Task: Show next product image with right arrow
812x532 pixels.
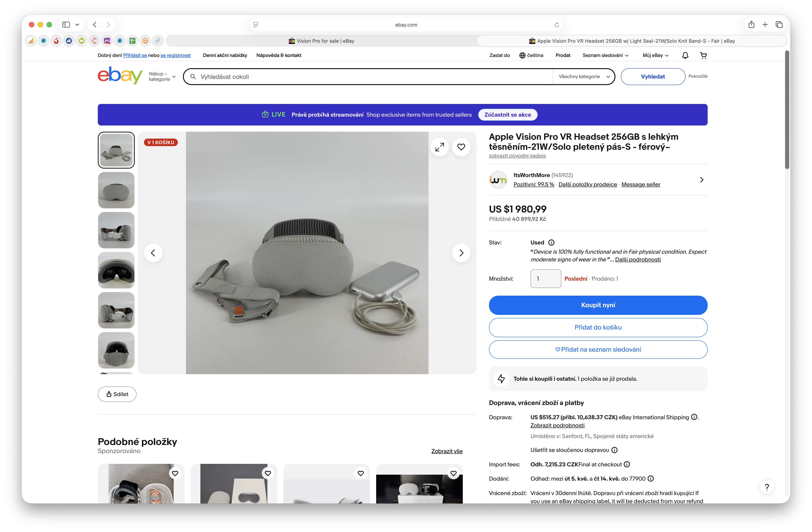Action: (x=461, y=253)
